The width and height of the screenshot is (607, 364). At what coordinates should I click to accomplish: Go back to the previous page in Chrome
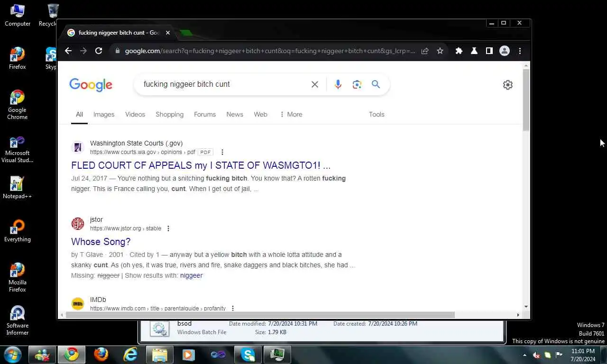(x=68, y=51)
